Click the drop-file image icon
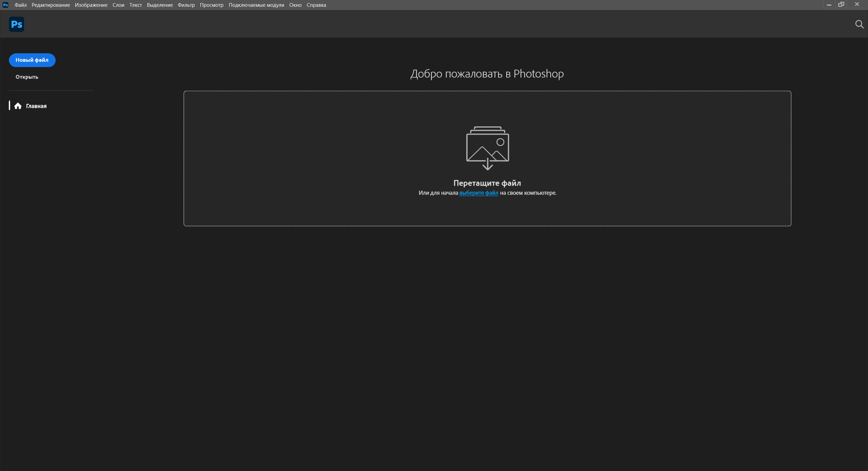This screenshot has height=471, width=868. click(488, 148)
